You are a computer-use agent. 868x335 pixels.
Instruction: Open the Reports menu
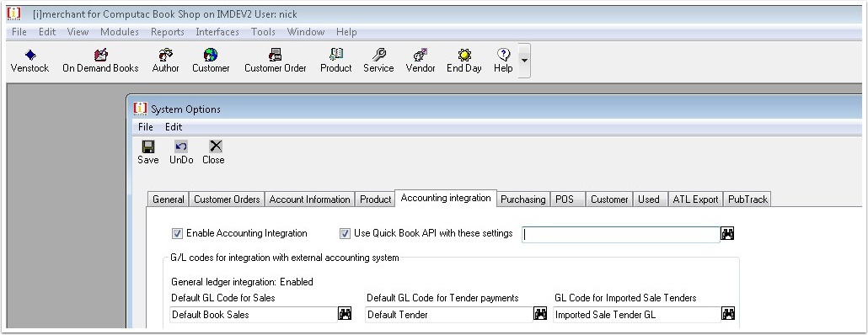pos(167,32)
